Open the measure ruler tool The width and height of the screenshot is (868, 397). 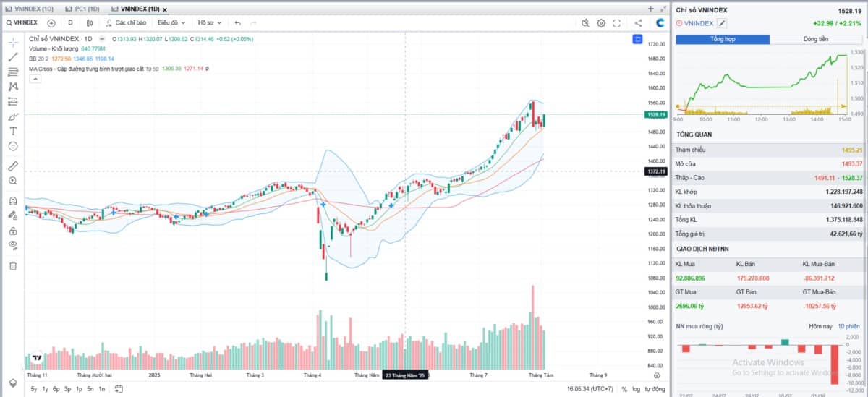13,166
